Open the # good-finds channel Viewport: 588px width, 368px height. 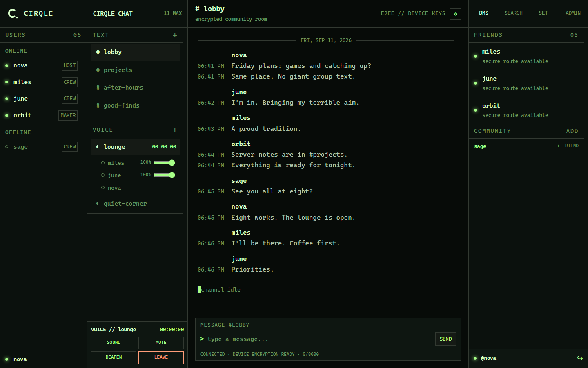(135, 105)
